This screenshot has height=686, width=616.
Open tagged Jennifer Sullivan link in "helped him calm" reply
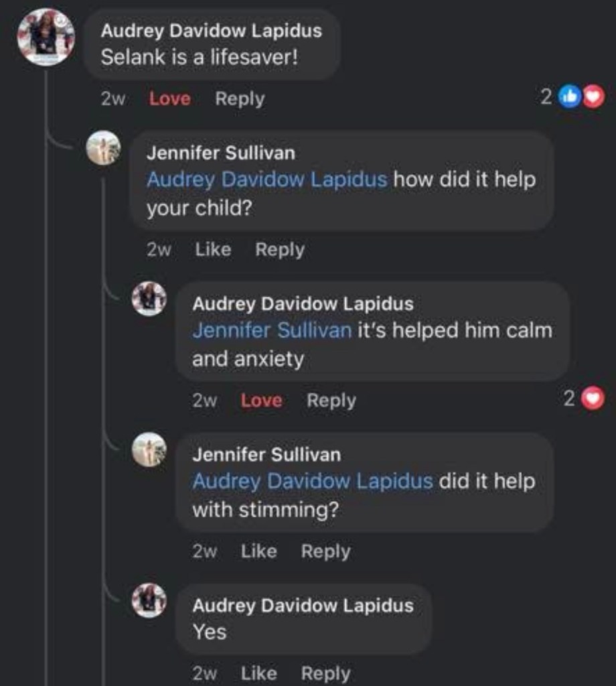272,330
